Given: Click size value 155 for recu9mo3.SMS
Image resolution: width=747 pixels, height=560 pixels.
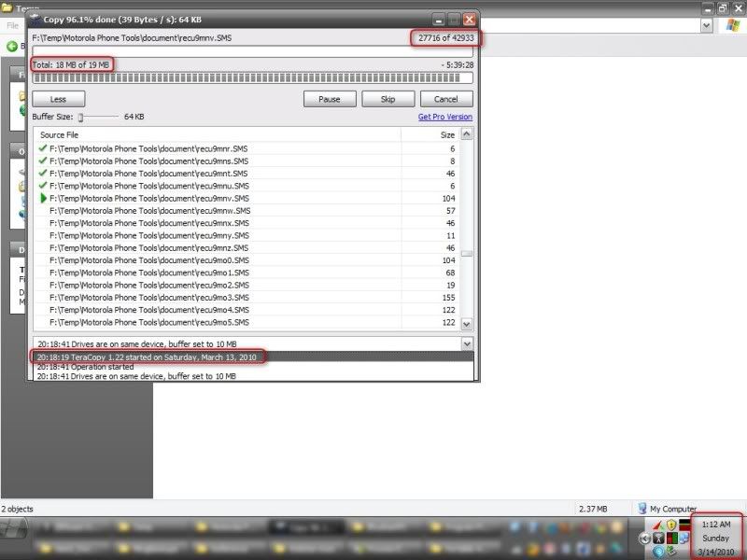Looking at the screenshot, I should coord(448,297).
